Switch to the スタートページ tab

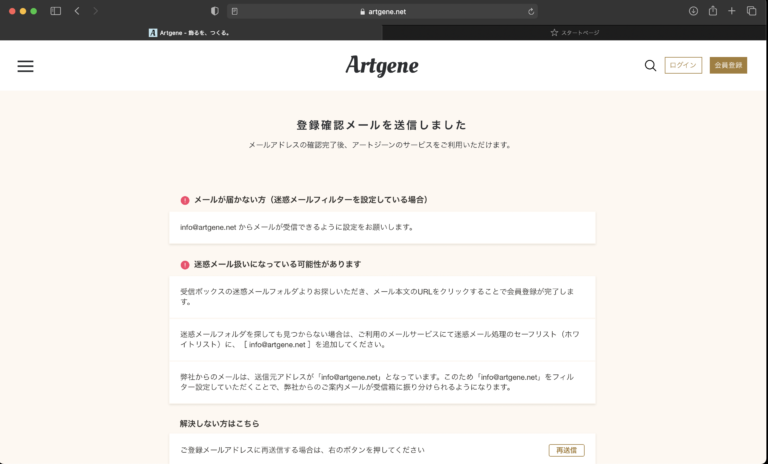click(x=575, y=32)
